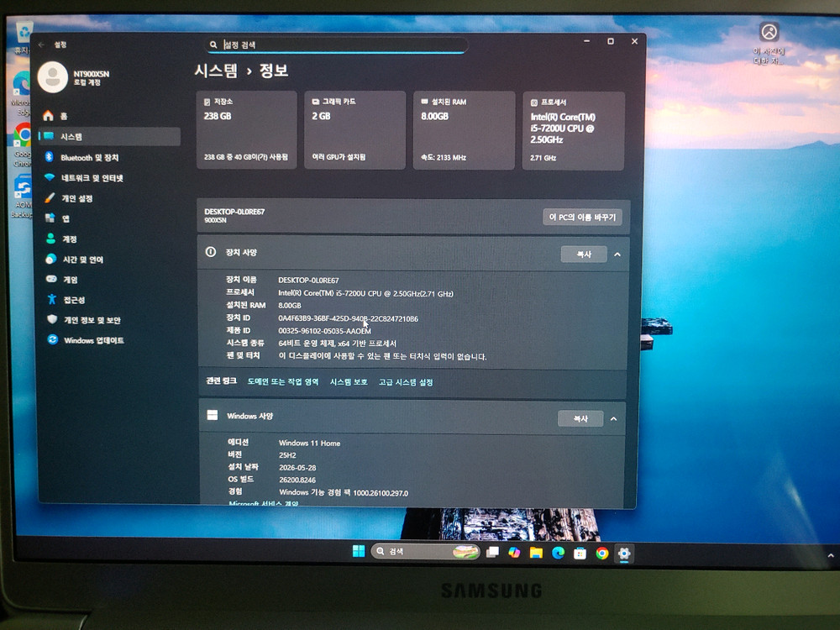The image size is (840, 630).
Task: Click the 장치 사양 info icon
Action: click(211, 252)
